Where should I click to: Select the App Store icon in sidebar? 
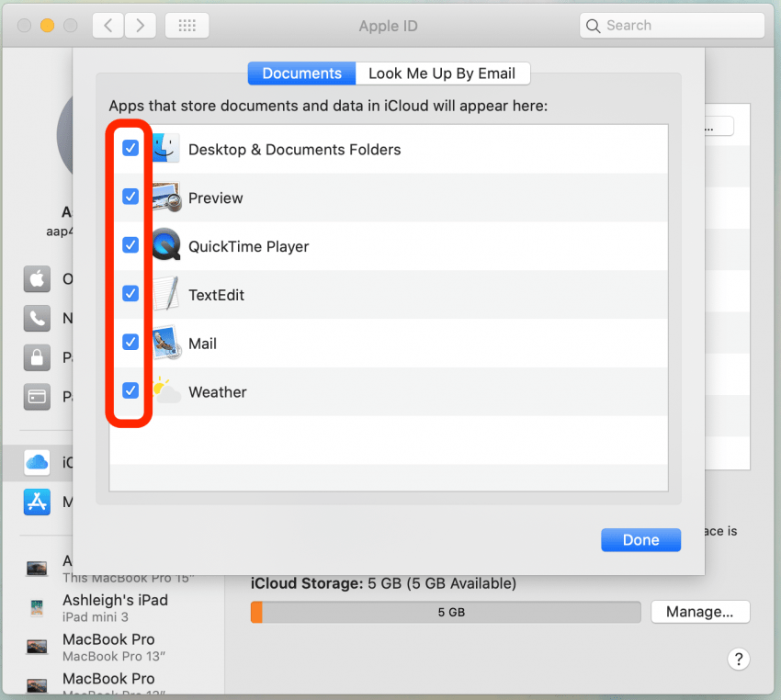coord(37,502)
